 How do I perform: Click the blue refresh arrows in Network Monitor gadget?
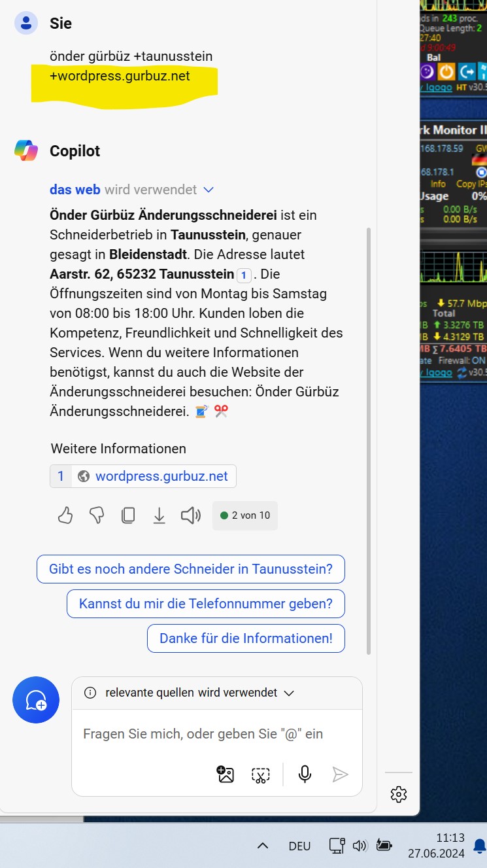click(x=463, y=372)
